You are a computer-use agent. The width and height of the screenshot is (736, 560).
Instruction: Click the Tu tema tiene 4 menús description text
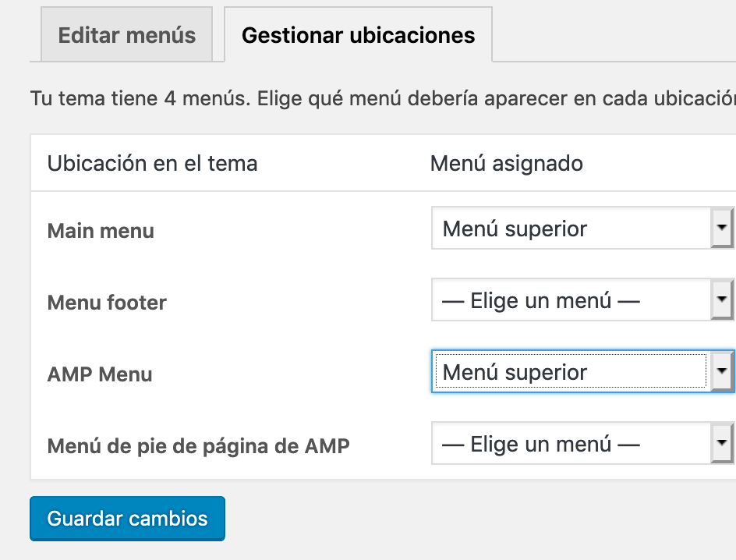(383, 98)
